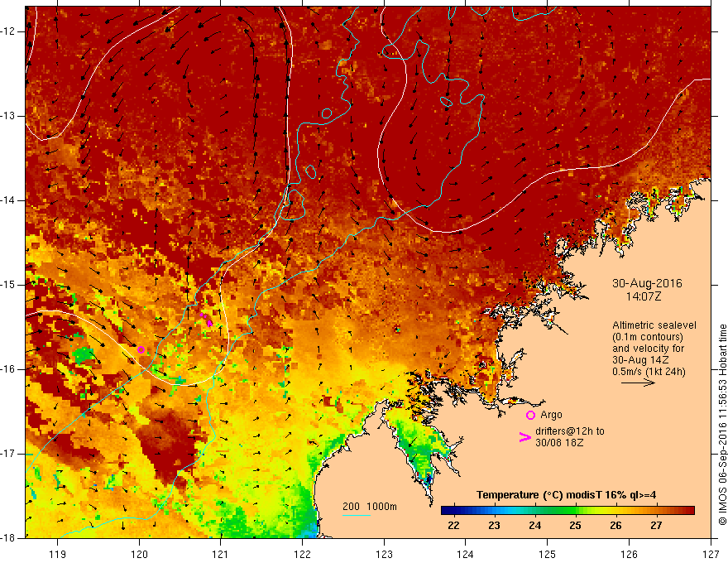Click the longitude axis label '120'
Viewport: 728px width, 563px height.
click(x=139, y=554)
